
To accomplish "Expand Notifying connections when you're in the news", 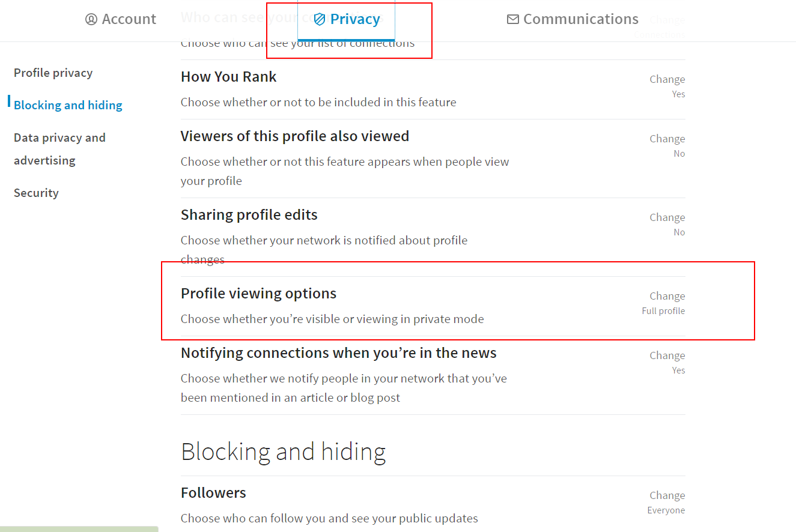I will click(x=339, y=353).
